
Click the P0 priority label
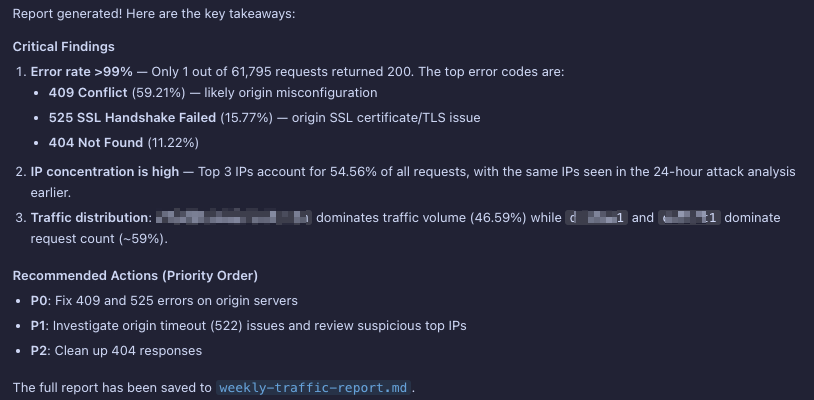(40, 301)
